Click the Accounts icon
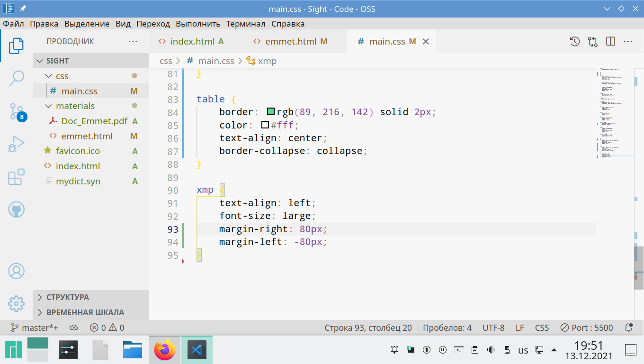Screen dimensions: 644x364 click(x=16, y=271)
